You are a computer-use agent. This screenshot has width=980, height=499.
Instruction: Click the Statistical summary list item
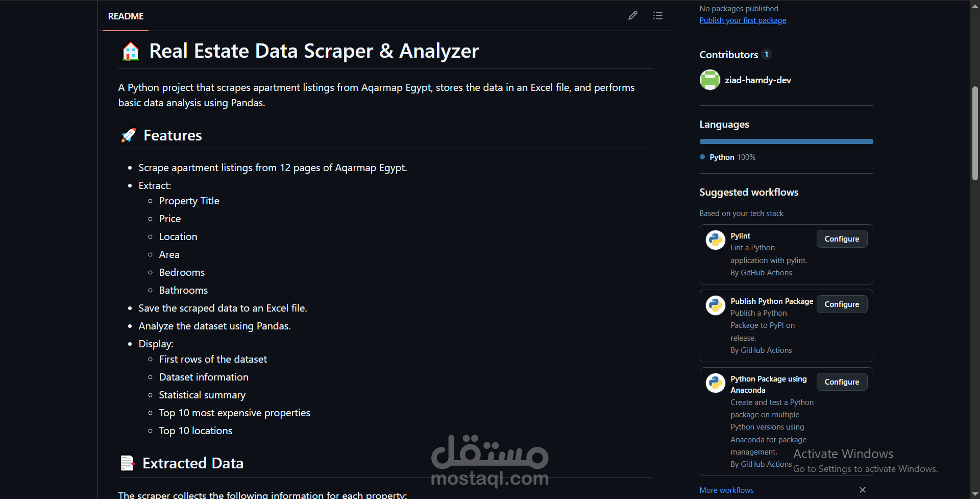[202, 395]
